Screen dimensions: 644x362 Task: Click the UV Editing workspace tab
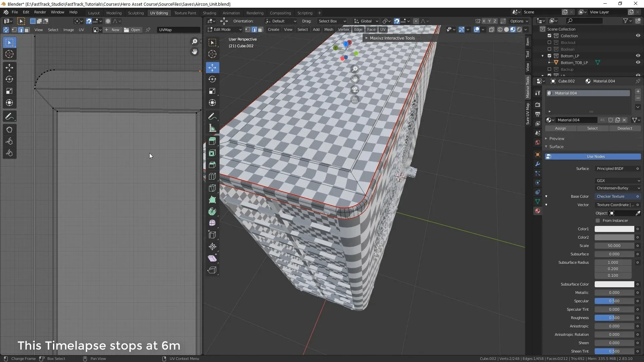(158, 12)
